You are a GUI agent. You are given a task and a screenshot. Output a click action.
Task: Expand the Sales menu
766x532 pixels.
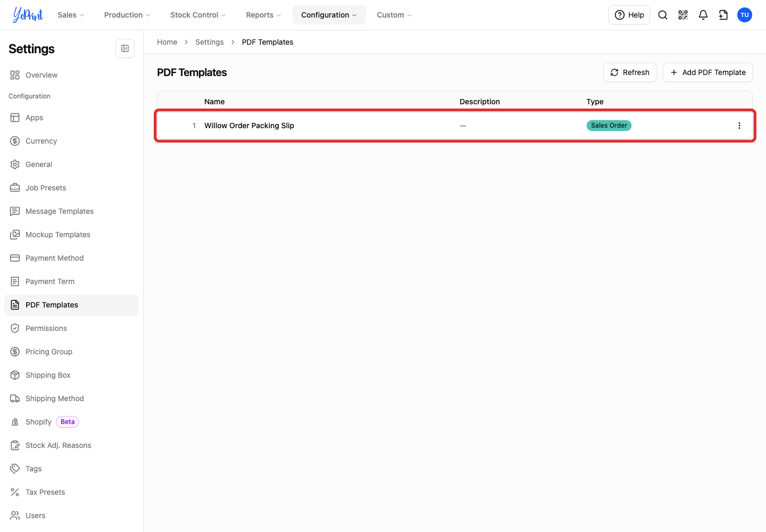(71, 15)
